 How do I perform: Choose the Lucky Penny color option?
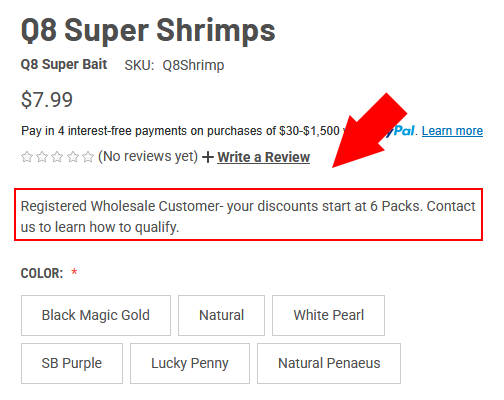(190, 363)
